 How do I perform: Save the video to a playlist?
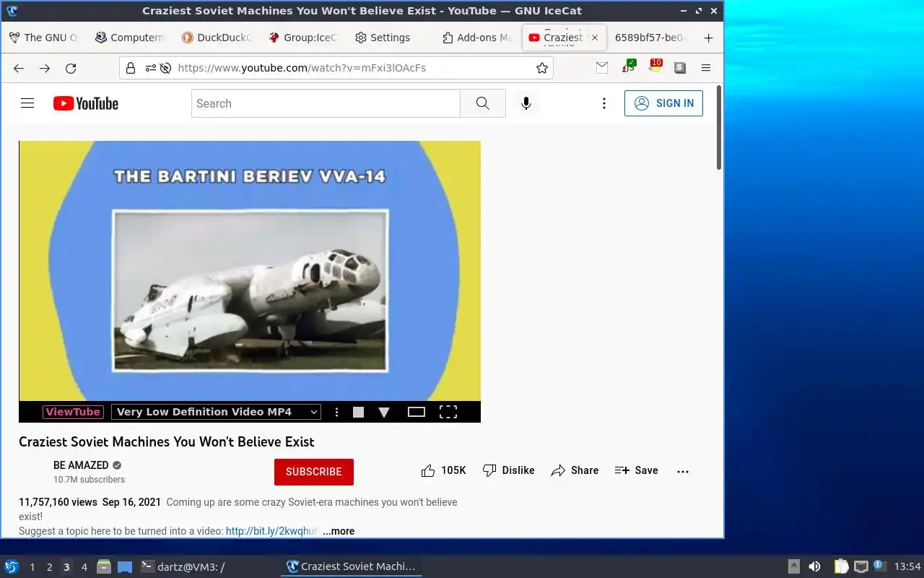(x=637, y=470)
